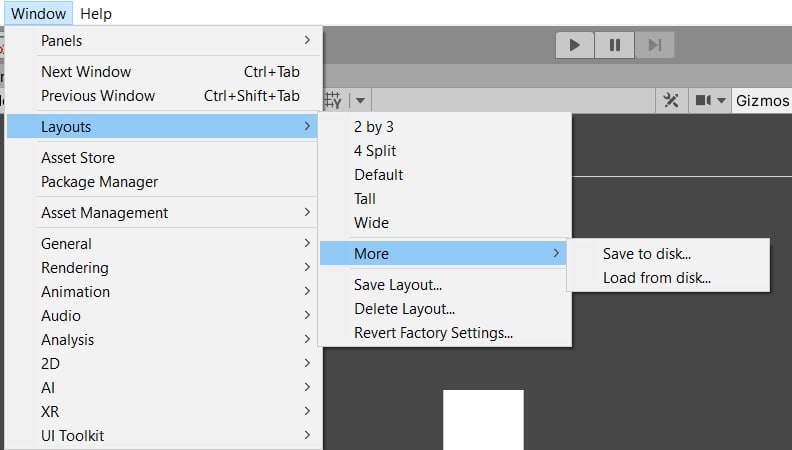
Task: Open Asset Store from Window menu
Action: pyautogui.click(x=164, y=158)
